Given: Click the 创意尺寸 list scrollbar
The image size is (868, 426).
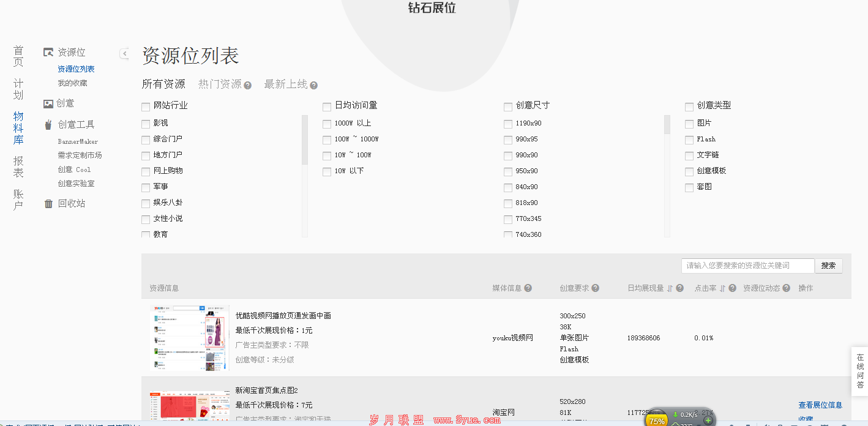Looking at the screenshot, I should pos(667,125).
